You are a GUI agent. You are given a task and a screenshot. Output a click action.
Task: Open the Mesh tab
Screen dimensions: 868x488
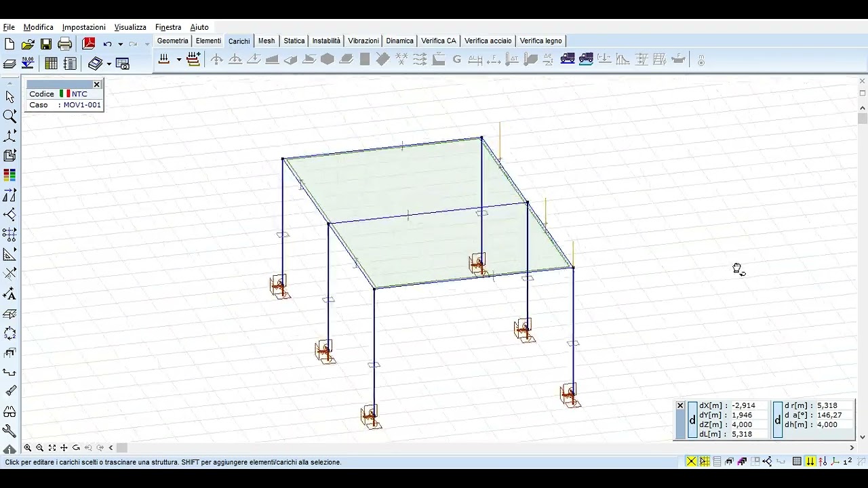click(x=267, y=41)
